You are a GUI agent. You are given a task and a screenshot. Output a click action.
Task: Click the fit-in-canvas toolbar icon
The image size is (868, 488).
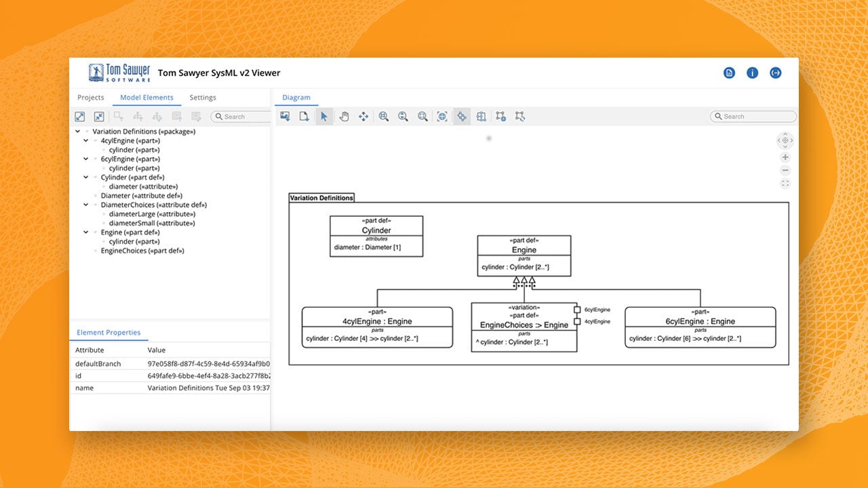coord(442,117)
